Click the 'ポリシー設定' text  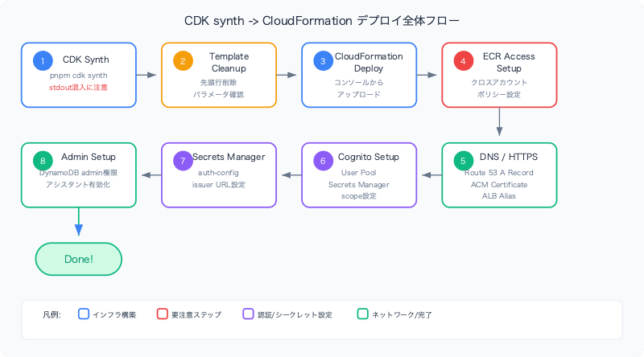pos(499,94)
